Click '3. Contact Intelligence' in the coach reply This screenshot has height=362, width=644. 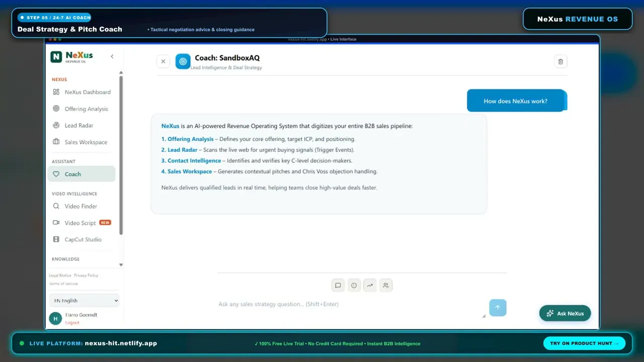[191, 161]
